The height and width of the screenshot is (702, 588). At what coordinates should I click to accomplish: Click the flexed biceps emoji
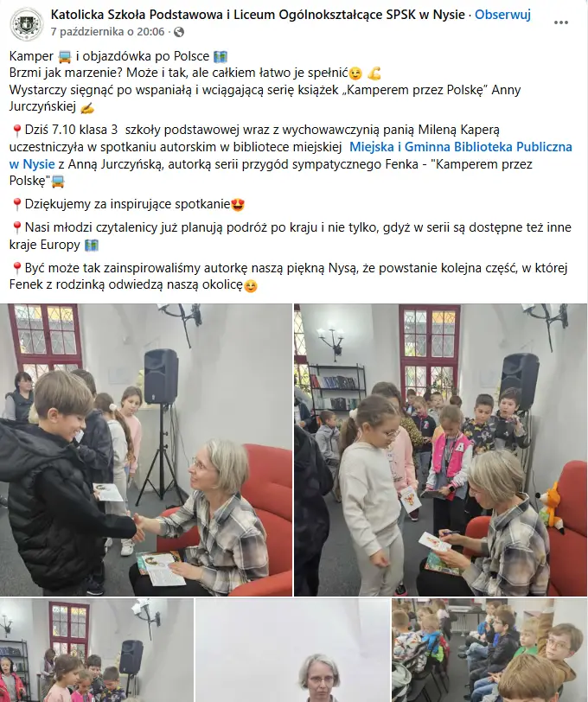pyautogui.click(x=374, y=73)
